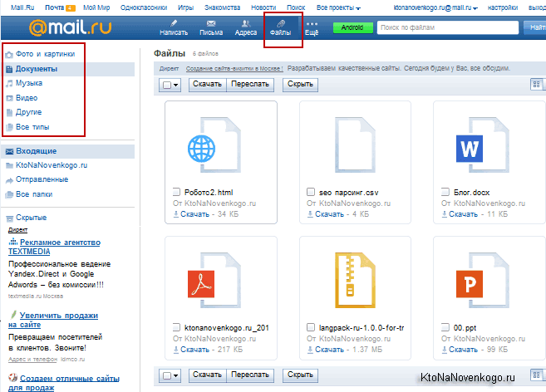Open the paperclip Файлы icon
This screenshot has width=546, height=392.
click(281, 23)
